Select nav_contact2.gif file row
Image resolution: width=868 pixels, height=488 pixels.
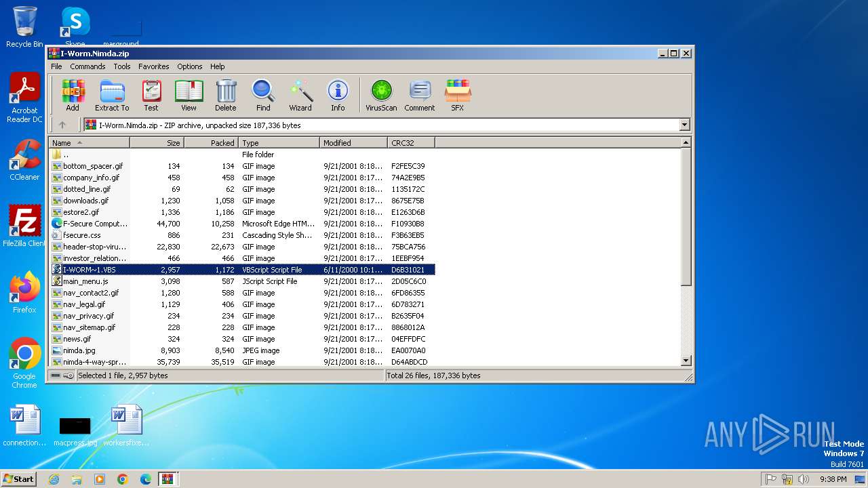click(x=241, y=293)
